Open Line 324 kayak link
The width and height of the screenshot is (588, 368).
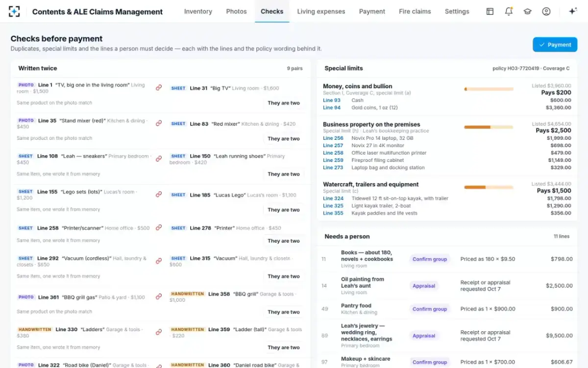click(333, 199)
